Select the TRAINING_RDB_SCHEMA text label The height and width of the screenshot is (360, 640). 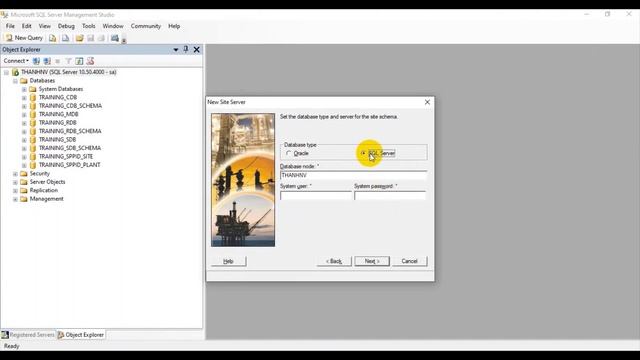70,131
